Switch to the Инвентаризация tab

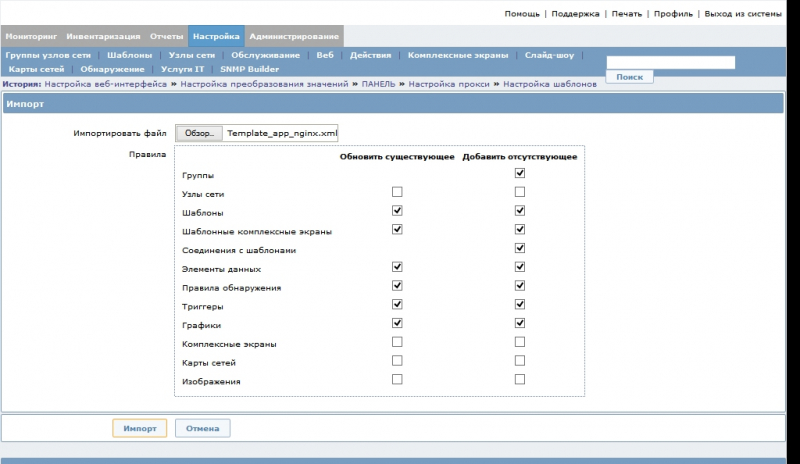(104, 36)
